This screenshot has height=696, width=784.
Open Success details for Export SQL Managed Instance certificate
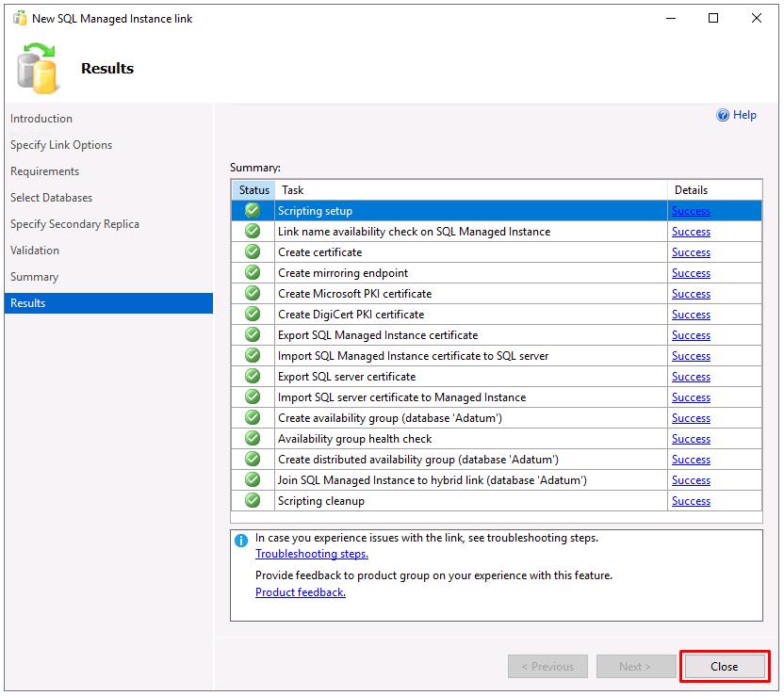click(x=691, y=335)
